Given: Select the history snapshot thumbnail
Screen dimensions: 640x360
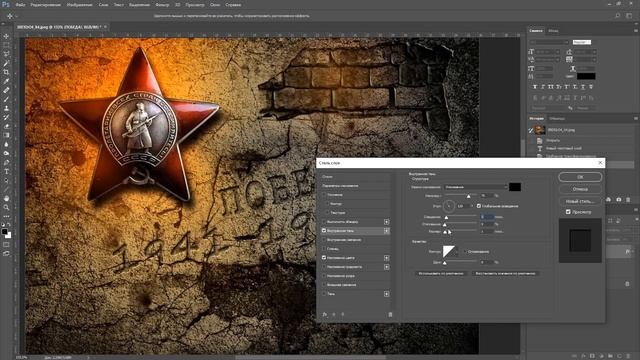Looking at the screenshot, I should 540,130.
